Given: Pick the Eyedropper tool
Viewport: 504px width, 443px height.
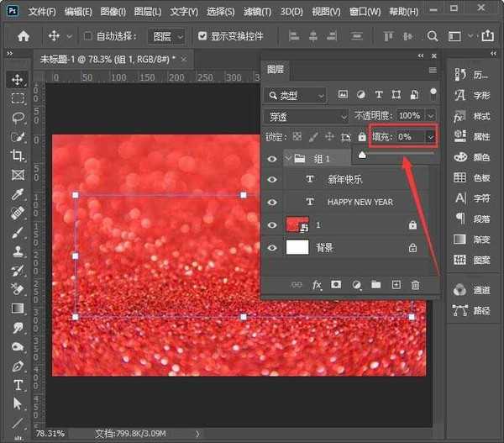Looking at the screenshot, I should 18,194.
